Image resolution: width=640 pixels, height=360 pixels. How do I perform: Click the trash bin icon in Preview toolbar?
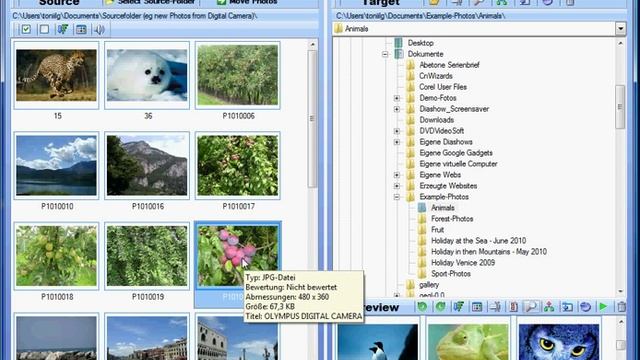click(621, 307)
